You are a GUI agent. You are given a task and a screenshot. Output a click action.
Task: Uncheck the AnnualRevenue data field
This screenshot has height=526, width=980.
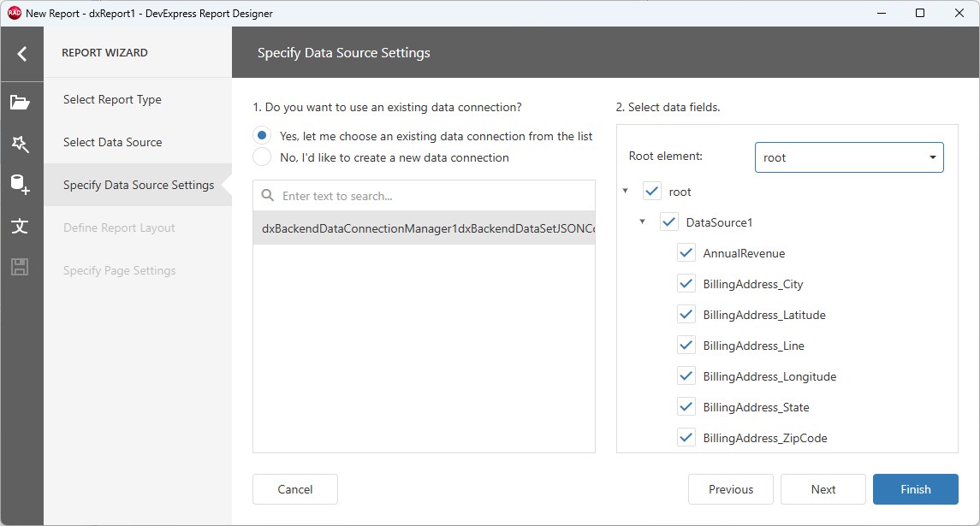686,252
